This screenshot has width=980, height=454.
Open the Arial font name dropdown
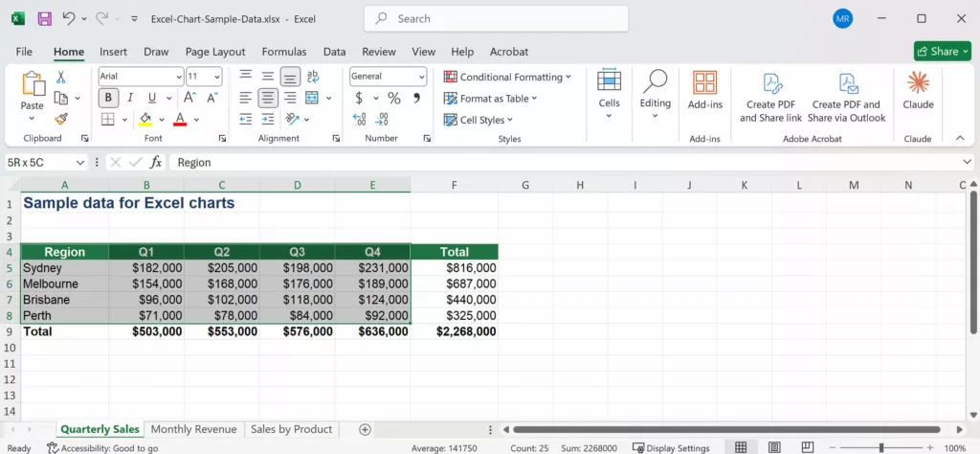(x=179, y=77)
